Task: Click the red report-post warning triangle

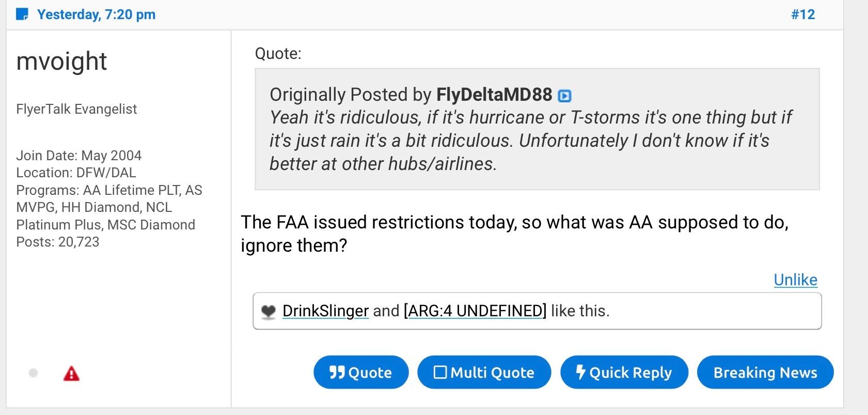Action: coord(71,373)
